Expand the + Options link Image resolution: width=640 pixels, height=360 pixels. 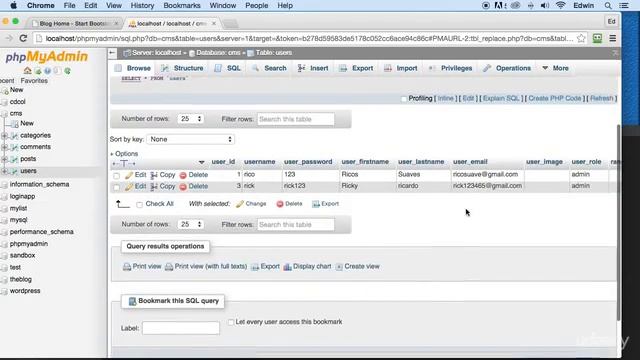click(x=124, y=154)
